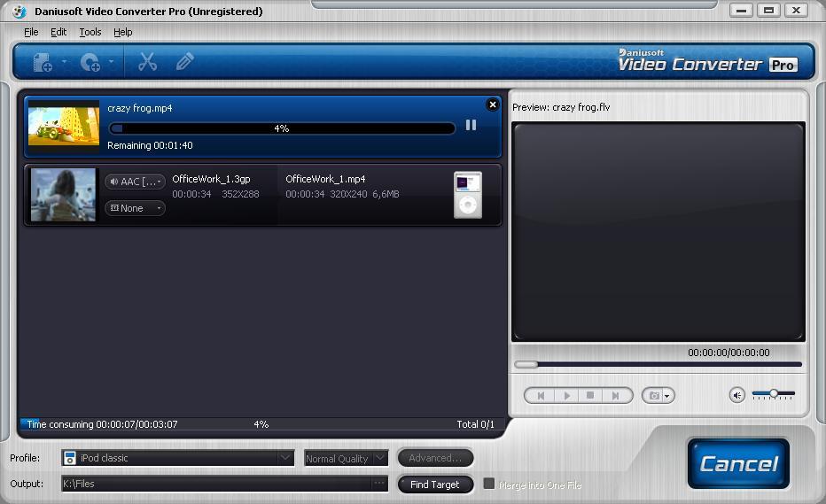
Task: Click the Video Converter Pro logo
Action: (x=707, y=60)
